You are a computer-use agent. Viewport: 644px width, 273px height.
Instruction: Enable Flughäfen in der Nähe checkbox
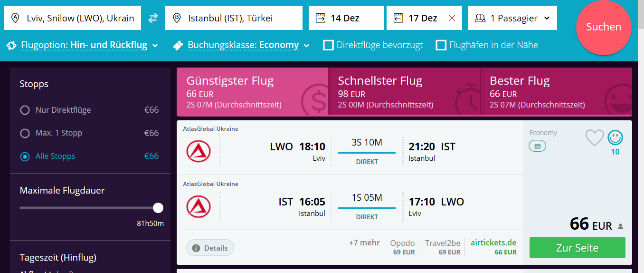(x=441, y=45)
